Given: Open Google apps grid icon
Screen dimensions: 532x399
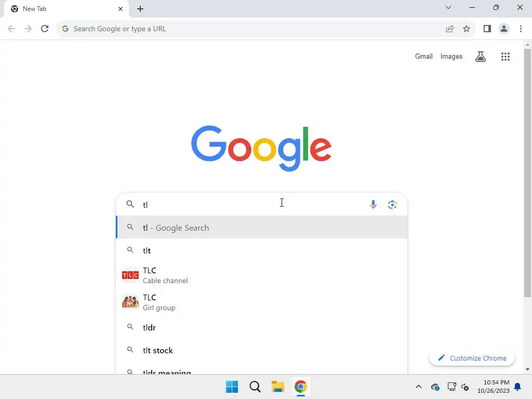Looking at the screenshot, I should coord(505,57).
